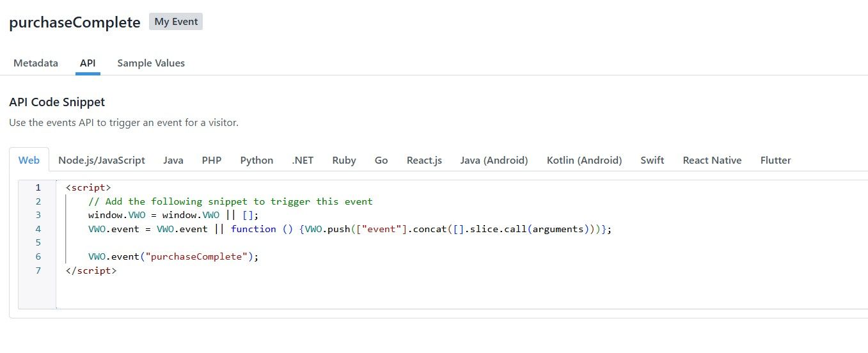Screen dimensions: 868x353
Task: Choose the .NET snippet tab
Action: coord(303,161)
